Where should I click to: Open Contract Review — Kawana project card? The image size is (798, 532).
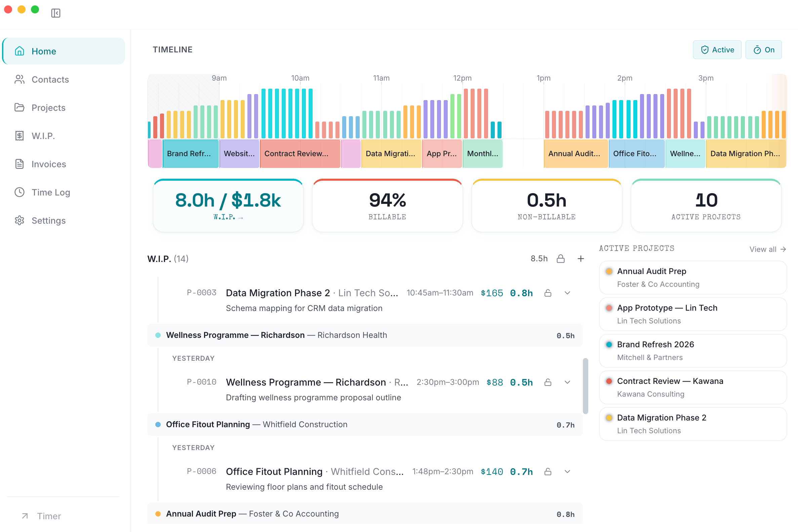[693, 388]
